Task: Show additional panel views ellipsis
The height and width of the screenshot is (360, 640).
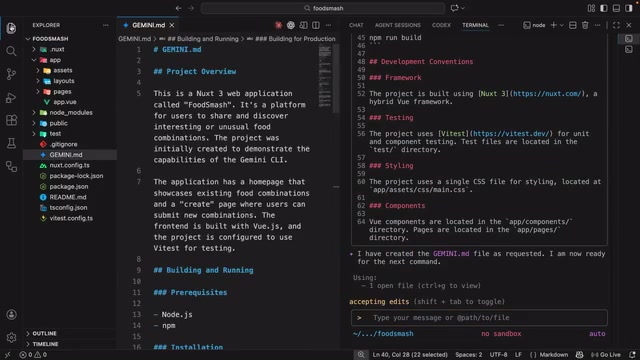Action: tap(501, 25)
